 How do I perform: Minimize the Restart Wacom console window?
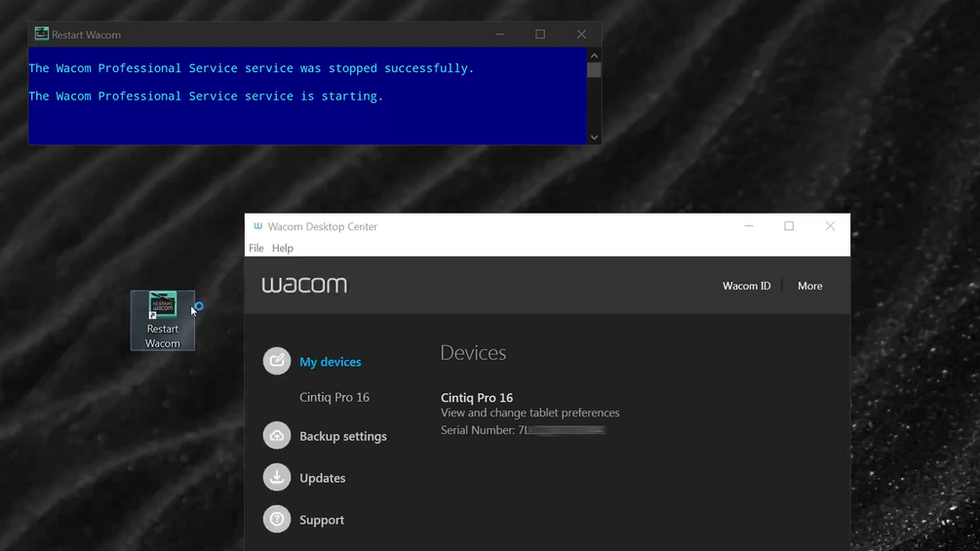500,34
